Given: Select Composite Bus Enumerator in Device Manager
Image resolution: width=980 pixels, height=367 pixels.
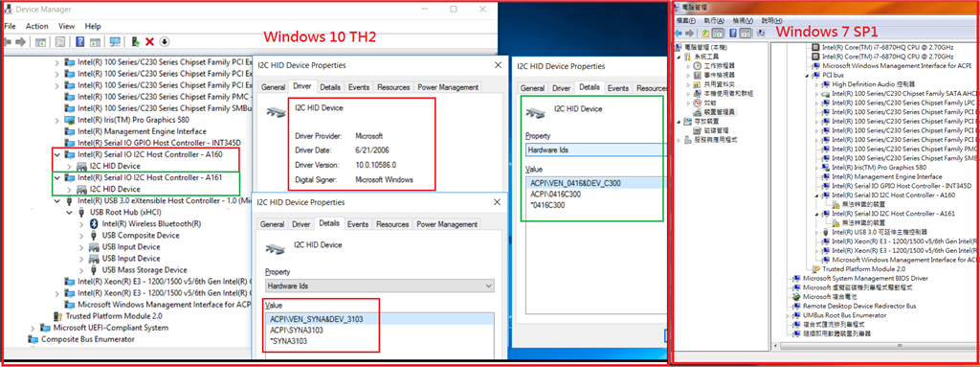Looking at the screenshot, I should 87,339.
